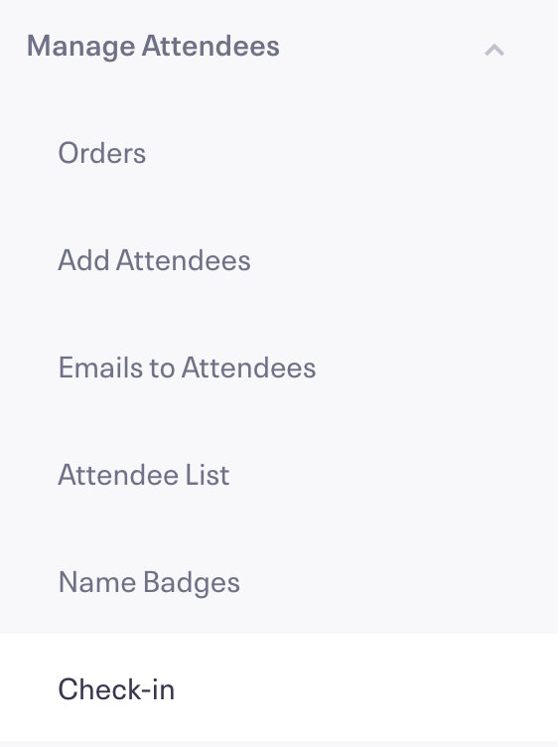Hide submenu using Manage Attendees arrow

(494, 50)
